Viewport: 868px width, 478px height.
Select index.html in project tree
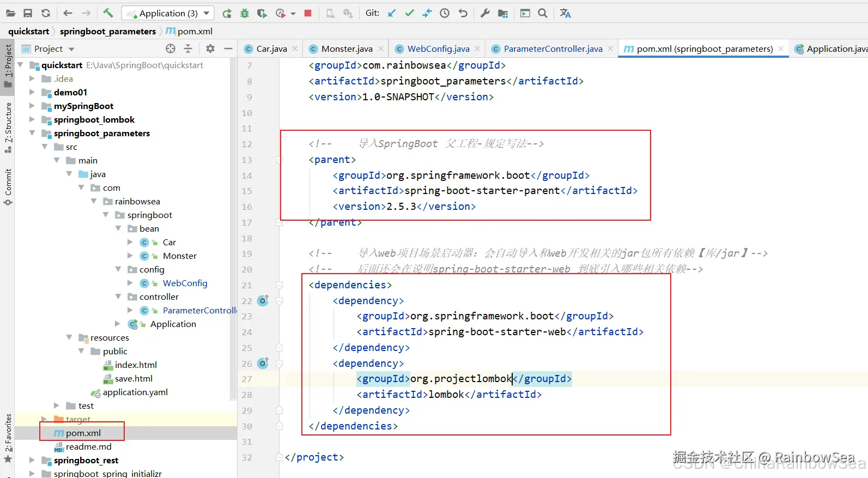click(x=136, y=365)
